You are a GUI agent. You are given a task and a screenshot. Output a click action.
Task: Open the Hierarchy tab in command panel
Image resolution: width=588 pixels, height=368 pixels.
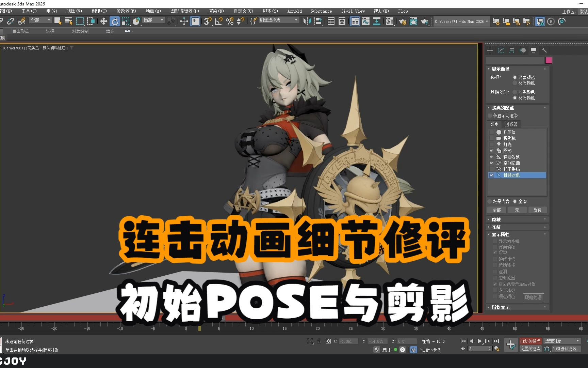(512, 50)
